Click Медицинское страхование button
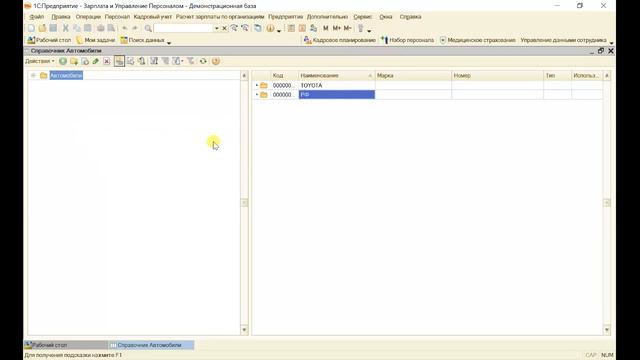 [x=478, y=40]
